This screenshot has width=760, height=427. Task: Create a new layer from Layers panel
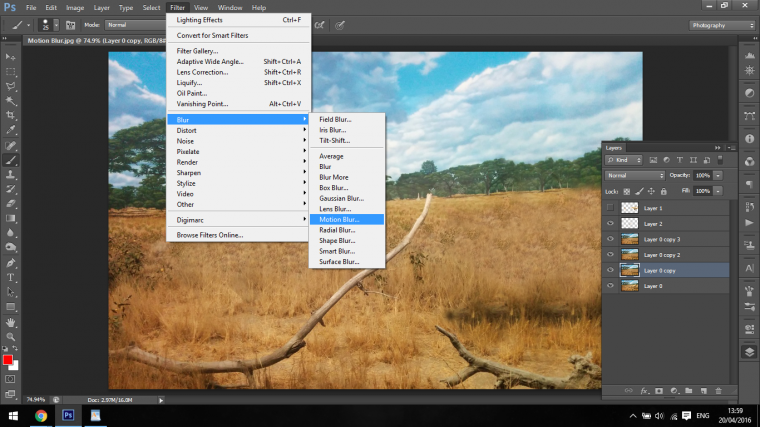703,391
